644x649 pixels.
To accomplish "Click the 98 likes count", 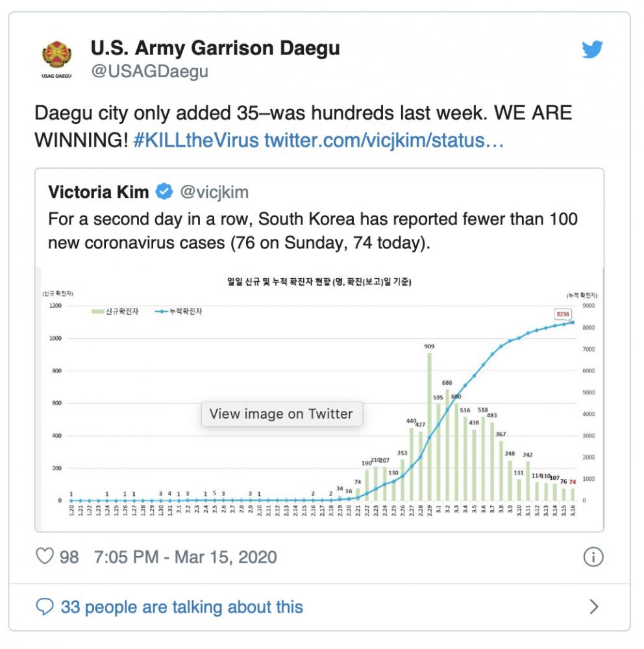I will pyautogui.click(x=69, y=557).
